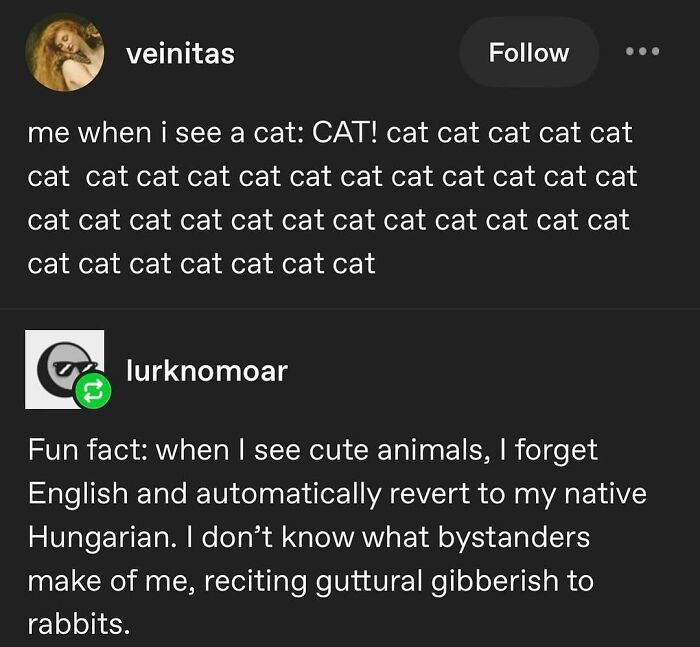This screenshot has width=700, height=647.
Task: Open the three-dot post options menu
Action: click(643, 51)
